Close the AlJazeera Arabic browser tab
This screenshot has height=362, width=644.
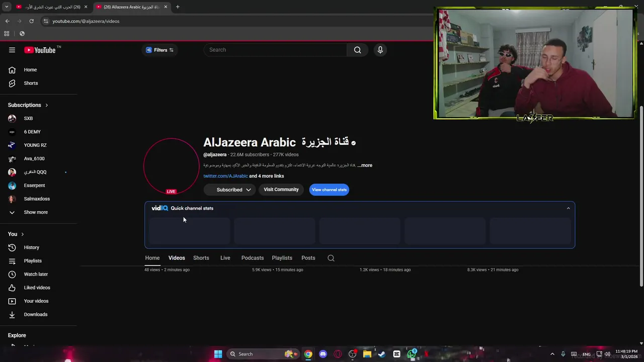click(x=166, y=7)
